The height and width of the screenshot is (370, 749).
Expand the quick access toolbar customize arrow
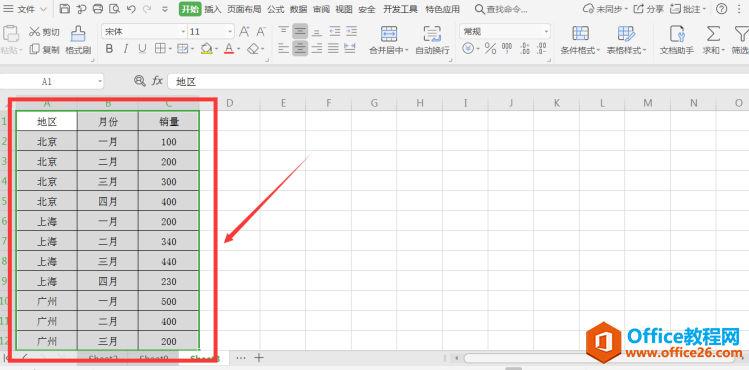point(165,9)
